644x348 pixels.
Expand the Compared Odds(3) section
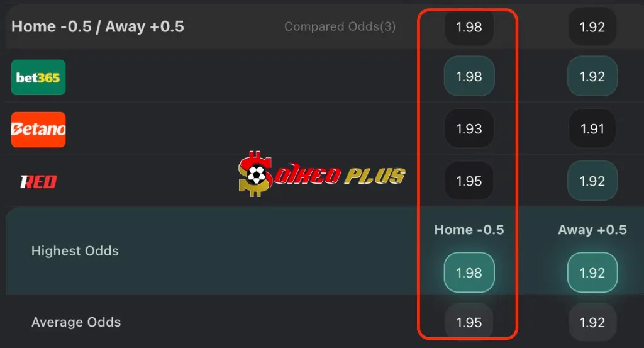[x=340, y=26]
